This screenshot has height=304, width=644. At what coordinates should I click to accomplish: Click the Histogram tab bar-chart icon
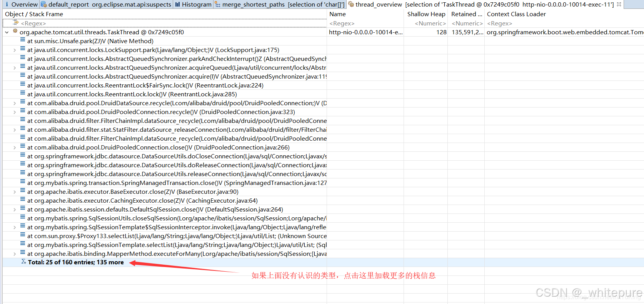(x=177, y=4)
